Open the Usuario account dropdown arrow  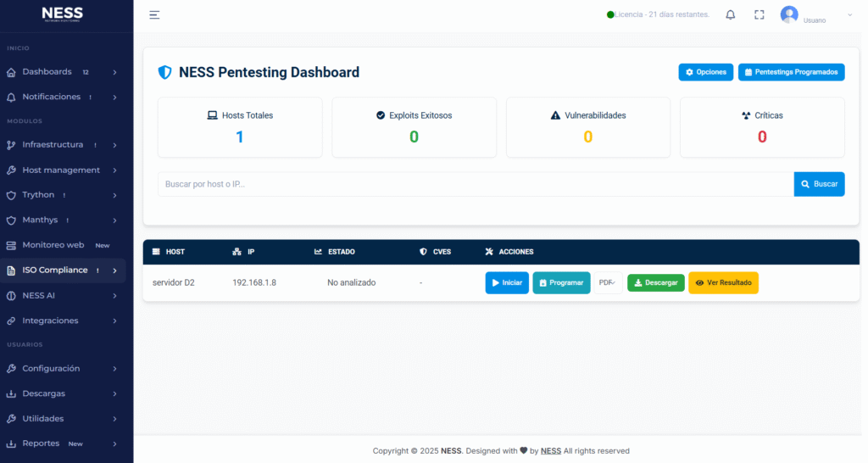(849, 15)
